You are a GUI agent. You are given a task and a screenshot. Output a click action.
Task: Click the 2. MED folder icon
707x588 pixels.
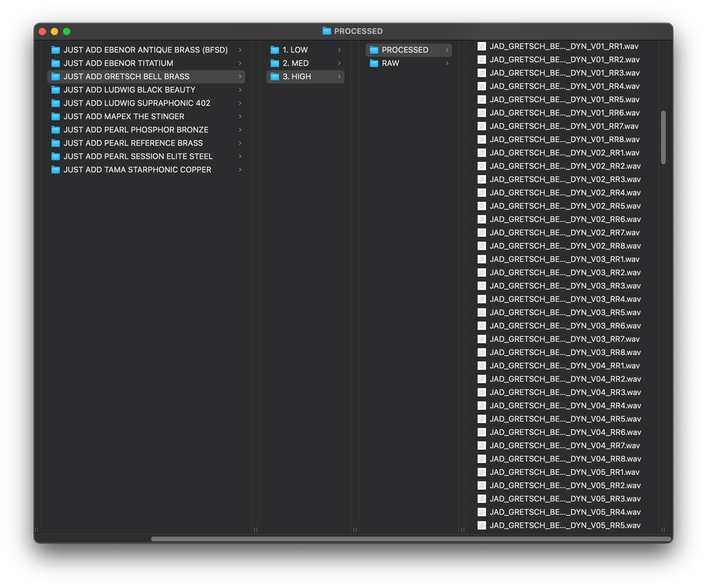[x=275, y=63]
